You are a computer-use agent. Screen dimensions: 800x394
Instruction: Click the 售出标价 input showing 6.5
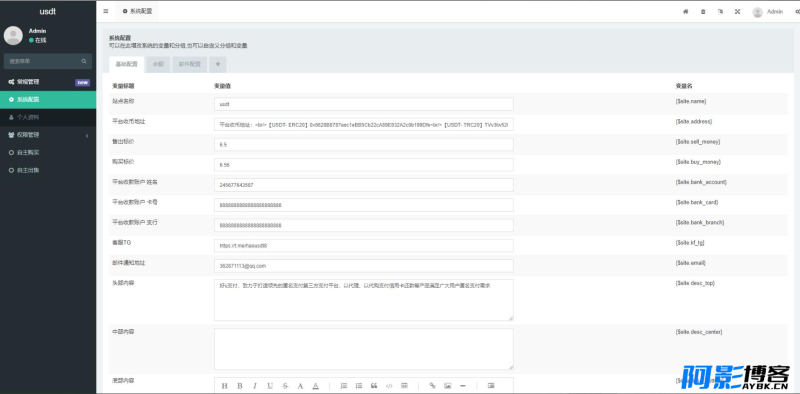click(x=364, y=145)
